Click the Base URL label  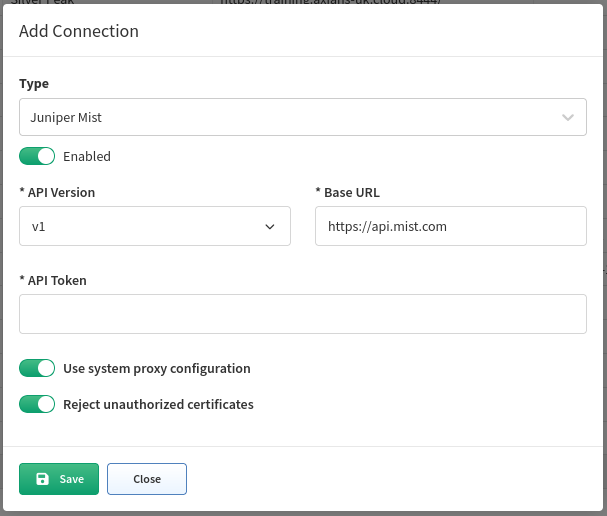[x=348, y=192]
